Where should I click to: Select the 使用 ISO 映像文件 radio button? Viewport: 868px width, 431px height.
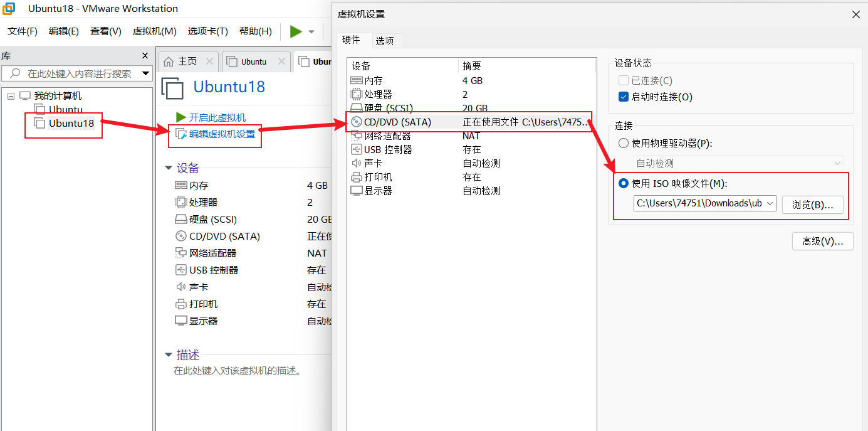tap(624, 183)
